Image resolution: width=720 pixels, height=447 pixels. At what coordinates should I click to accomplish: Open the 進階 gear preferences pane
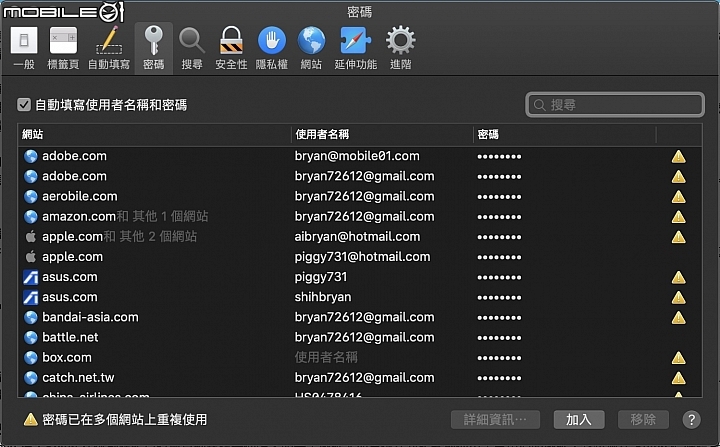click(400, 48)
